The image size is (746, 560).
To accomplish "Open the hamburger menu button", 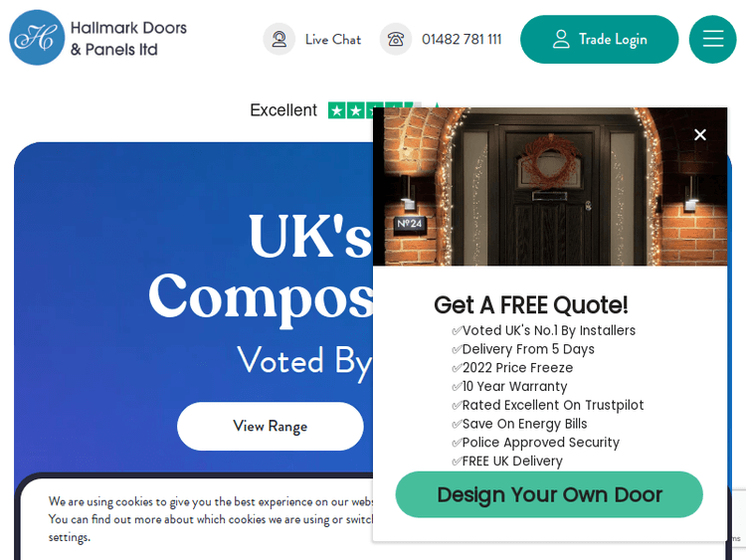I will [713, 39].
